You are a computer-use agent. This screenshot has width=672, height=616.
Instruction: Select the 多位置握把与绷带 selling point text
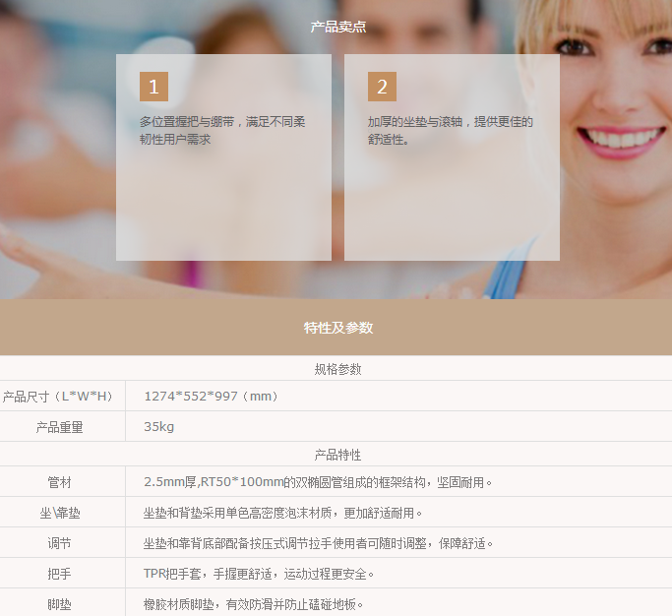pyautogui.click(x=222, y=130)
